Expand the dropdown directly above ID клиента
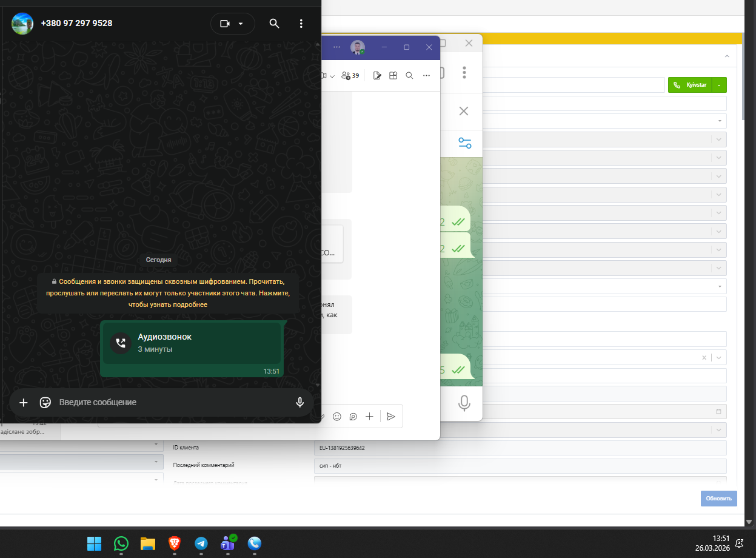The height and width of the screenshot is (558, 756). [719, 430]
